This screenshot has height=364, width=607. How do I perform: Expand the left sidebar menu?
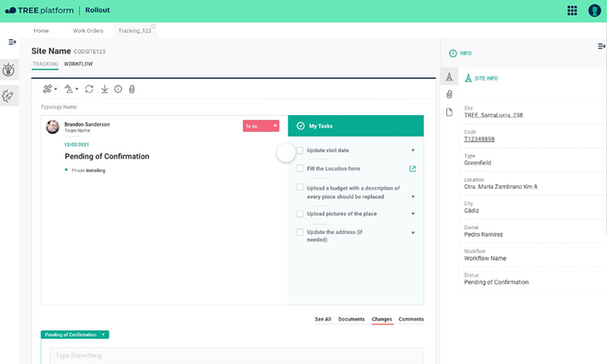[12, 42]
